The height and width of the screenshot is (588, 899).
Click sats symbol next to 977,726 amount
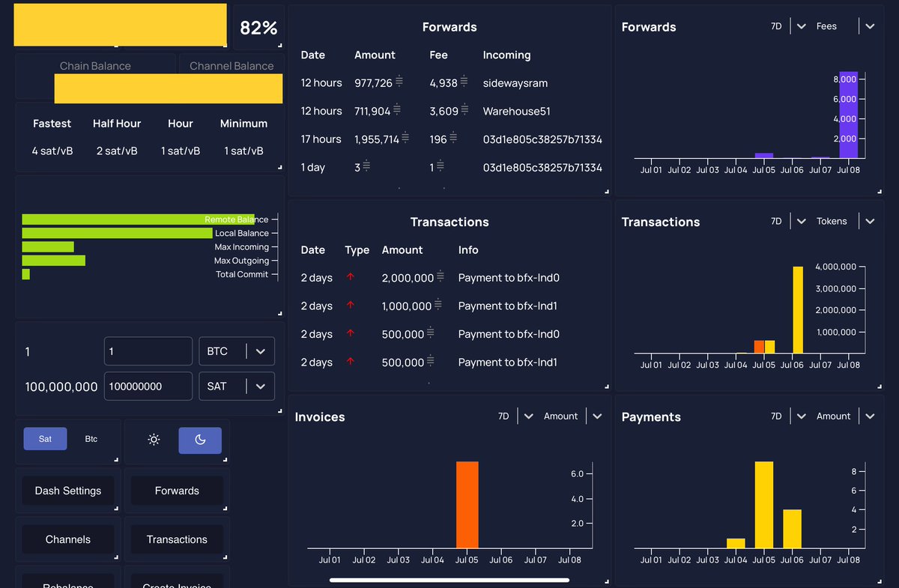399,82
